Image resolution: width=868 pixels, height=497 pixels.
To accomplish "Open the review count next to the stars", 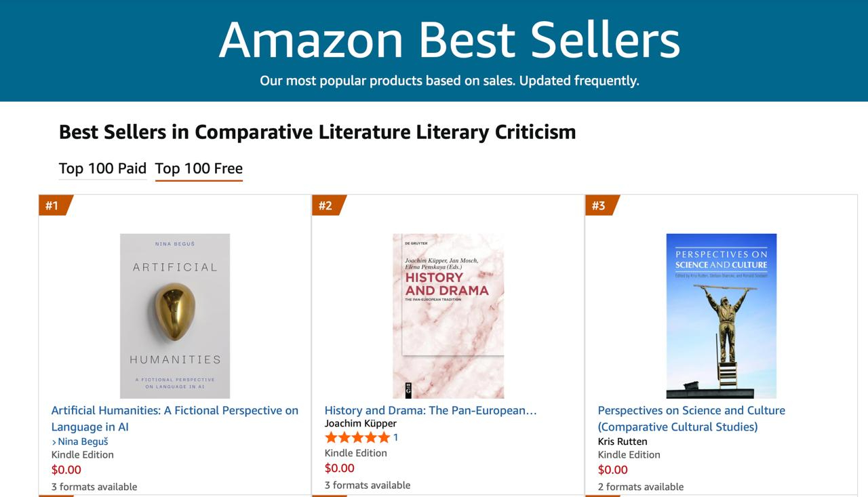I will point(395,437).
